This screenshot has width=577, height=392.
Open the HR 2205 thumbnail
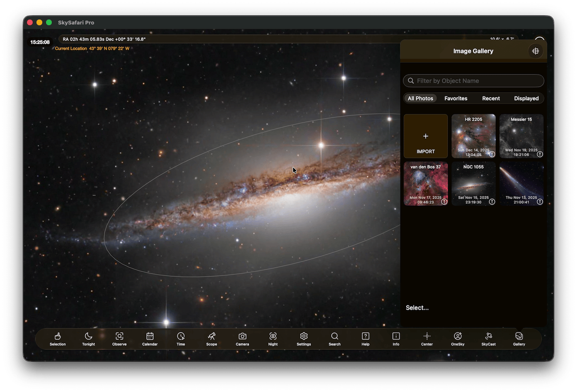473,136
